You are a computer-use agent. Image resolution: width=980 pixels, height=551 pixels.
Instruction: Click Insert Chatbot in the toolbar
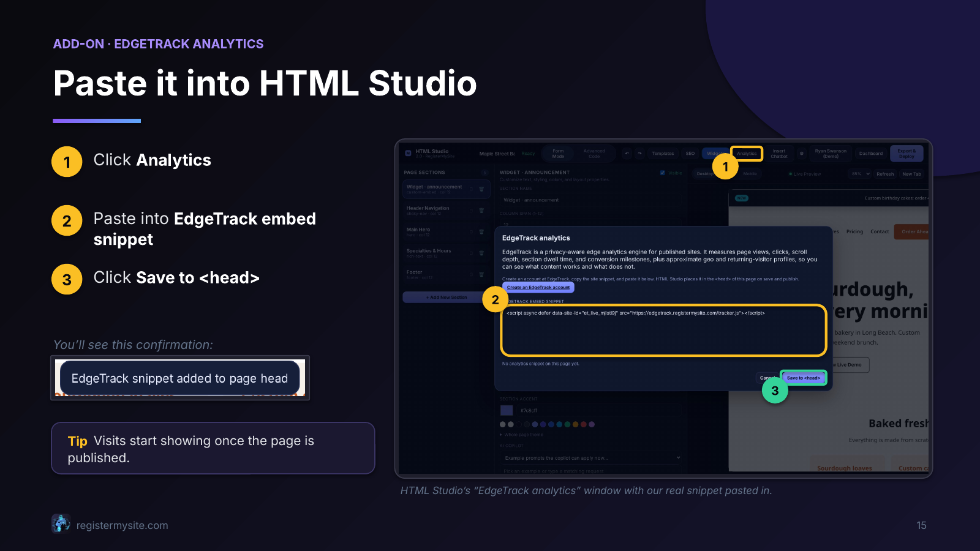[x=779, y=154]
